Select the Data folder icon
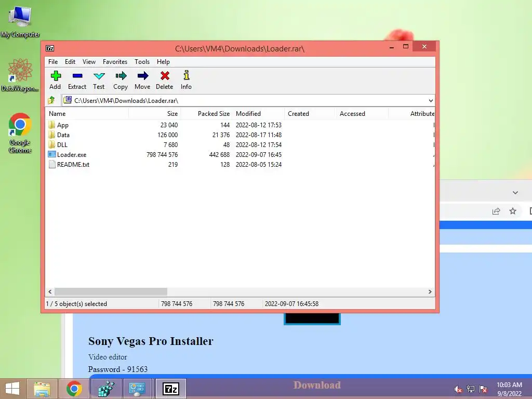Viewport: 532px width, 399px height. [51, 135]
